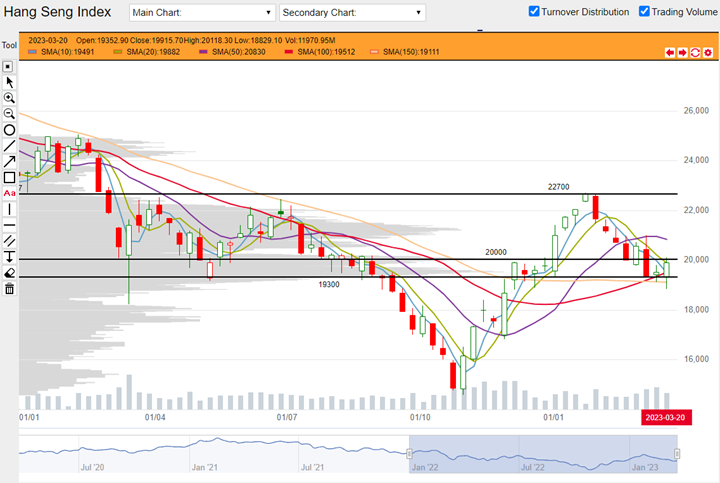The image size is (720, 483).
Task: Click the Tool panel label
Action: pos(9,45)
